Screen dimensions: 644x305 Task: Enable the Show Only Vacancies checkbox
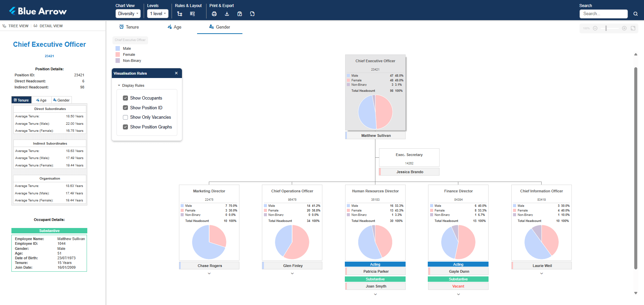point(126,117)
